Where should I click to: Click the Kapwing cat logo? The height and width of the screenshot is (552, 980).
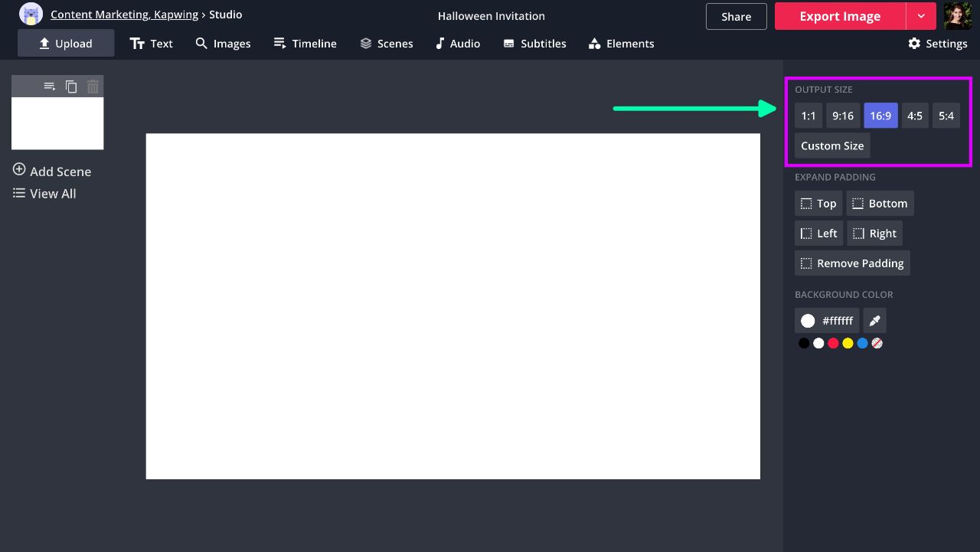31,15
